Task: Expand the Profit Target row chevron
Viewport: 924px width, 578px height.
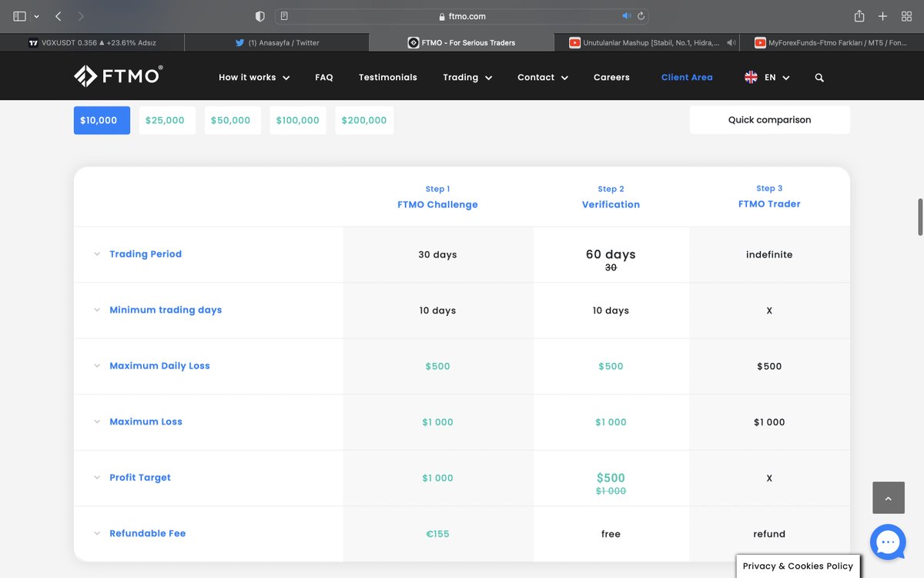Action: 97,478
